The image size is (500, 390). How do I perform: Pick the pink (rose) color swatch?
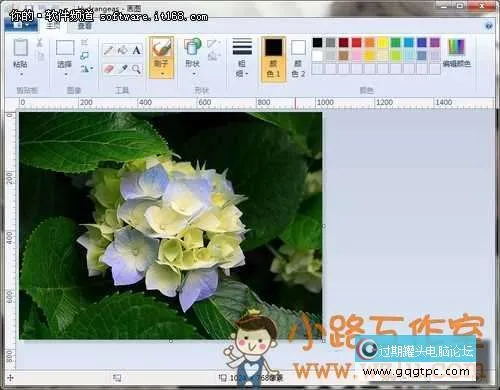(x=356, y=55)
